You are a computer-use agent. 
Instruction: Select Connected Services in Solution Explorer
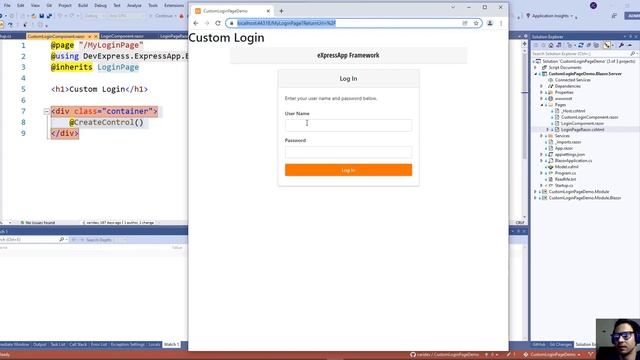tap(573, 80)
